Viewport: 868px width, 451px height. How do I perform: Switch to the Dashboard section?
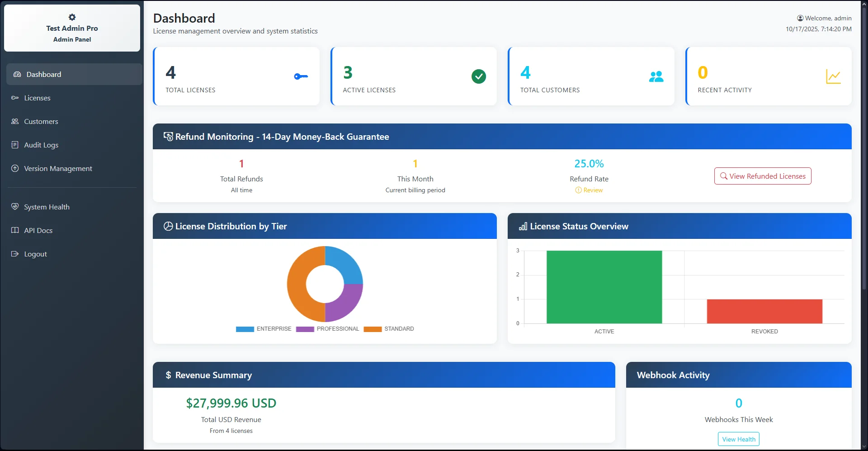[x=43, y=74]
